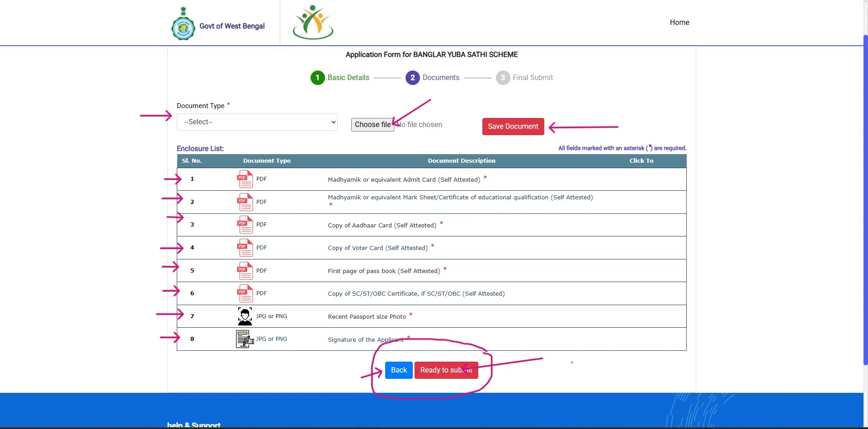The image size is (868, 429).
Task: Click the signature JPG icon in row 8
Action: coord(245,339)
